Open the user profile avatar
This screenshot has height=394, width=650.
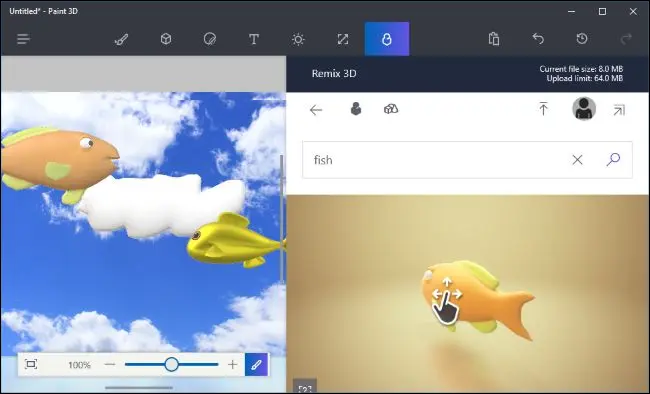click(x=584, y=109)
